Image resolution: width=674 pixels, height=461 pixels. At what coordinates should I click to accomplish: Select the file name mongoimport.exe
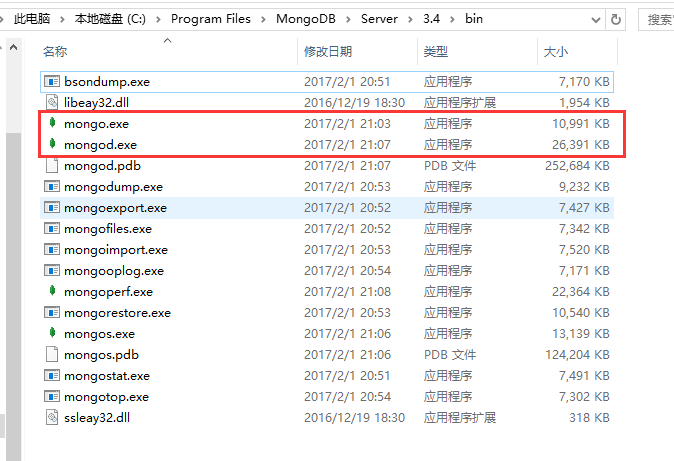pyautogui.click(x=116, y=250)
